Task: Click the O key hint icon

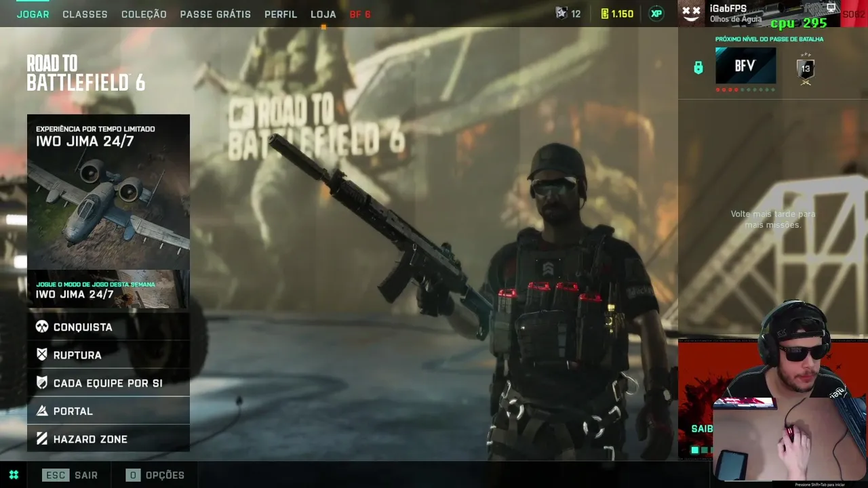Action: pyautogui.click(x=133, y=475)
